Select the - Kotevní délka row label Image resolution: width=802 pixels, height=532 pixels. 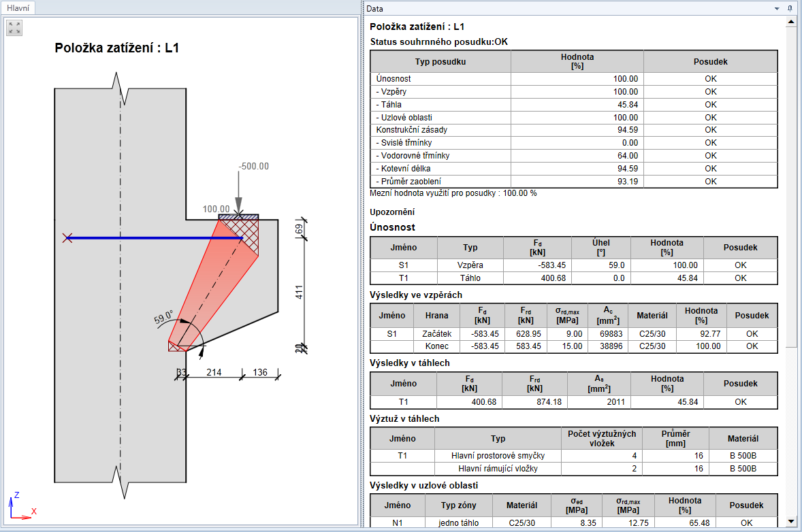coord(403,168)
